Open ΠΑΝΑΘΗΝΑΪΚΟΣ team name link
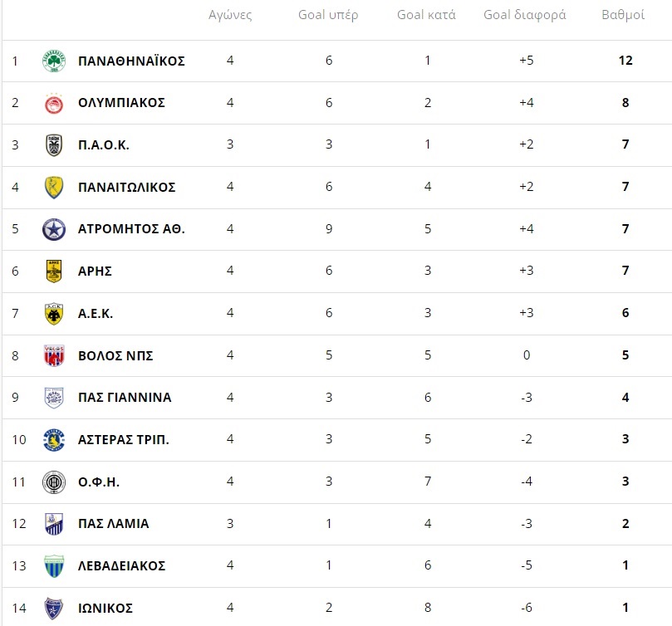 [x=131, y=61]
